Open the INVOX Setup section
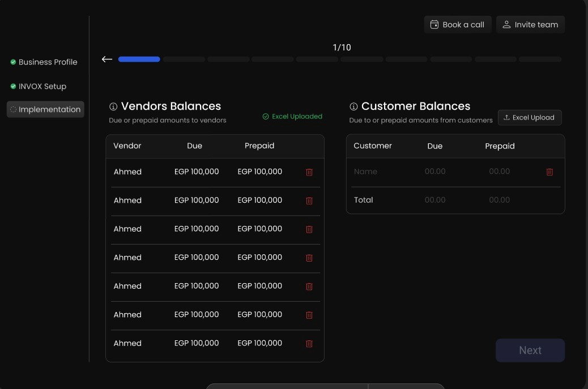 coord(39,86)
